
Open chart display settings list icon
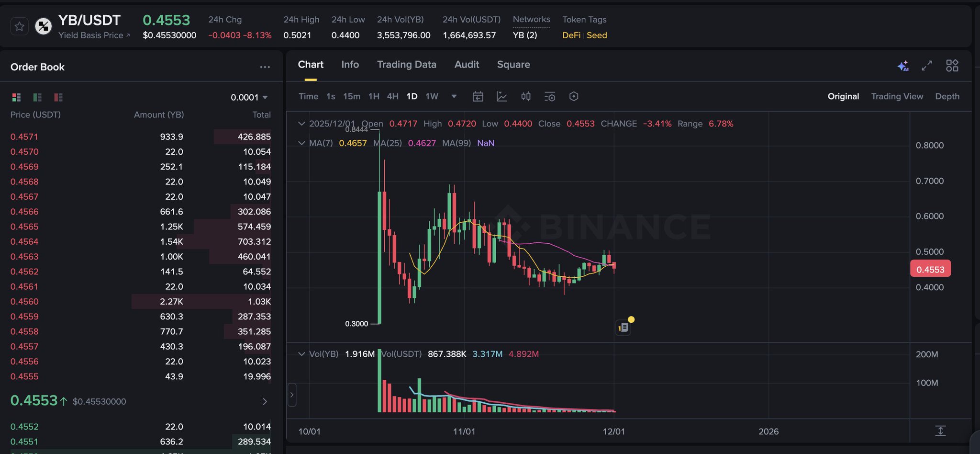point(550,97)
